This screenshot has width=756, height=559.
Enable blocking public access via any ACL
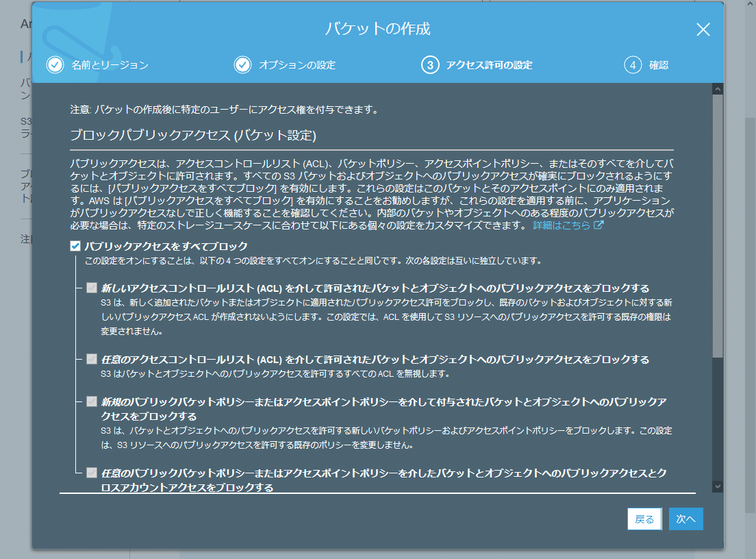[x=92, y=359]
